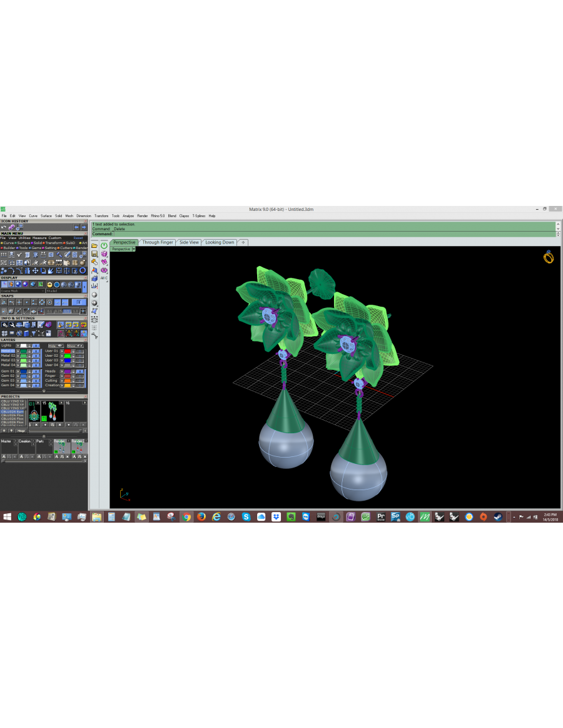Open Firefox from the taskbar
The image size is (563, 728).
(201, 517)
